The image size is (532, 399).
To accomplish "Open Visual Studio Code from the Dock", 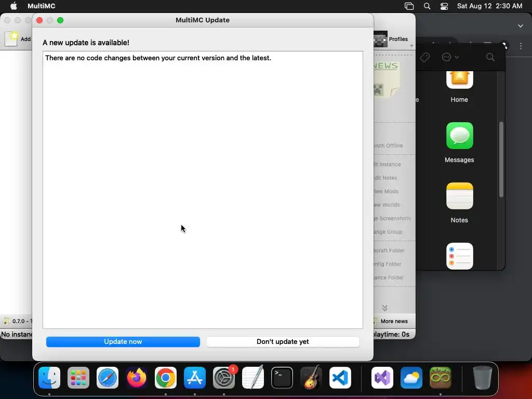I will click(x=340, y=378).
